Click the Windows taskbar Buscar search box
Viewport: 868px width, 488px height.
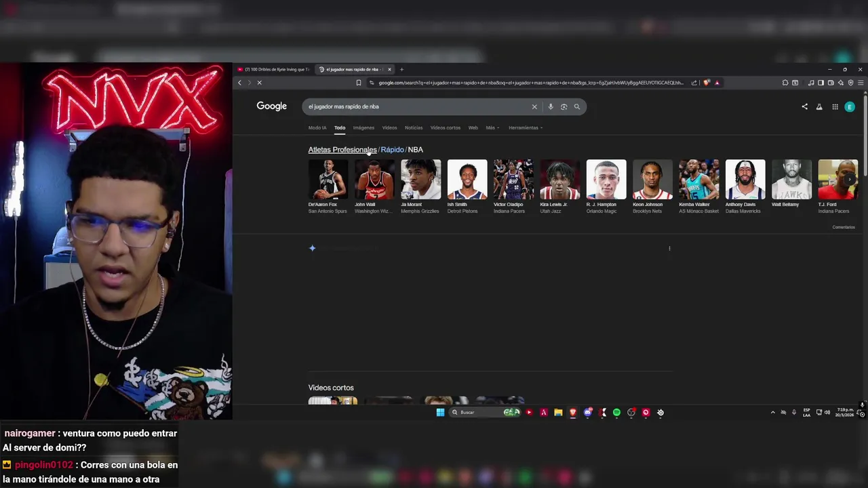click(486, 412)
